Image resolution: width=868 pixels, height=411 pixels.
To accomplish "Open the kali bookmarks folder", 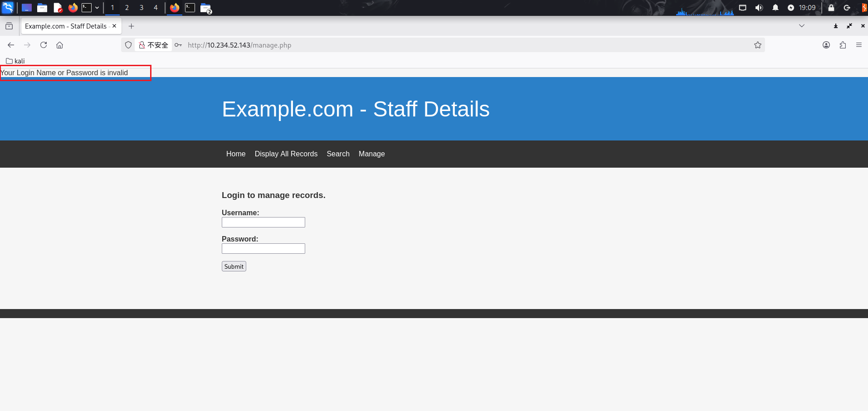I will 15,61.
